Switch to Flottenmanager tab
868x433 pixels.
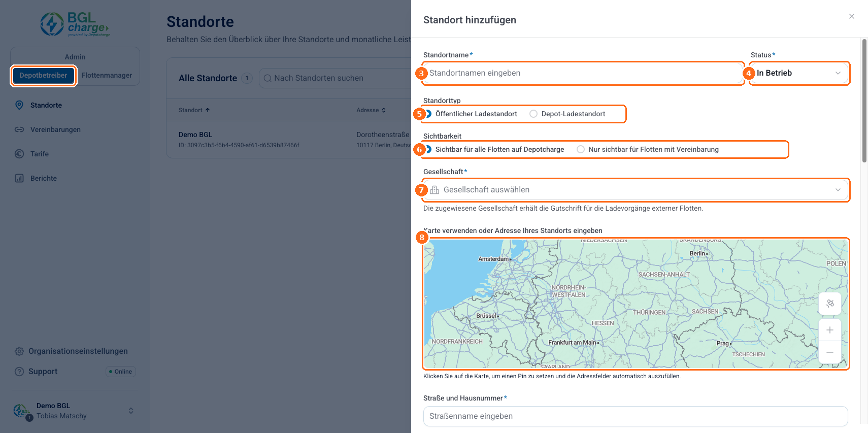107,76
